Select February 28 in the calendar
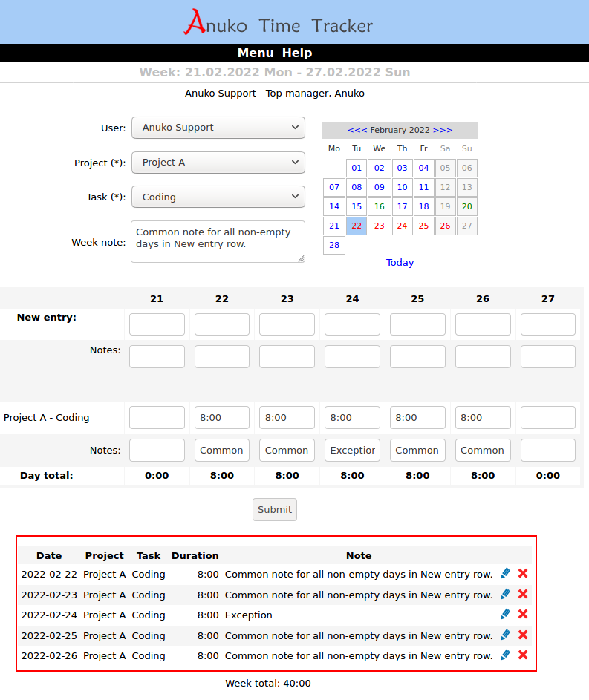The height and width of the screenshot is (700, 589). (334, 245)
